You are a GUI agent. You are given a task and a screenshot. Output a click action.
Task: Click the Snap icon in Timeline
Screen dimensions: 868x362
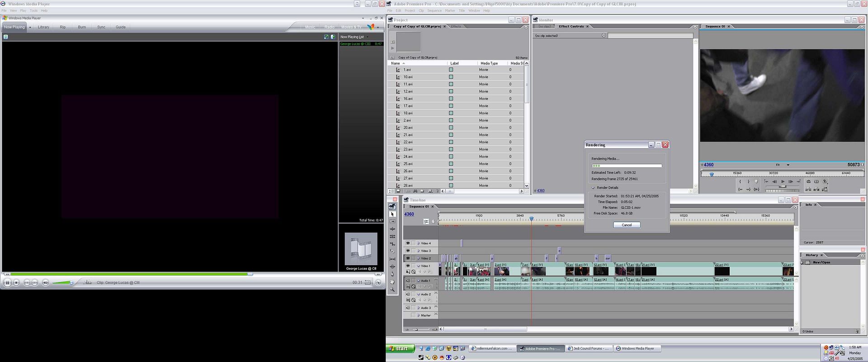[426, 221]
